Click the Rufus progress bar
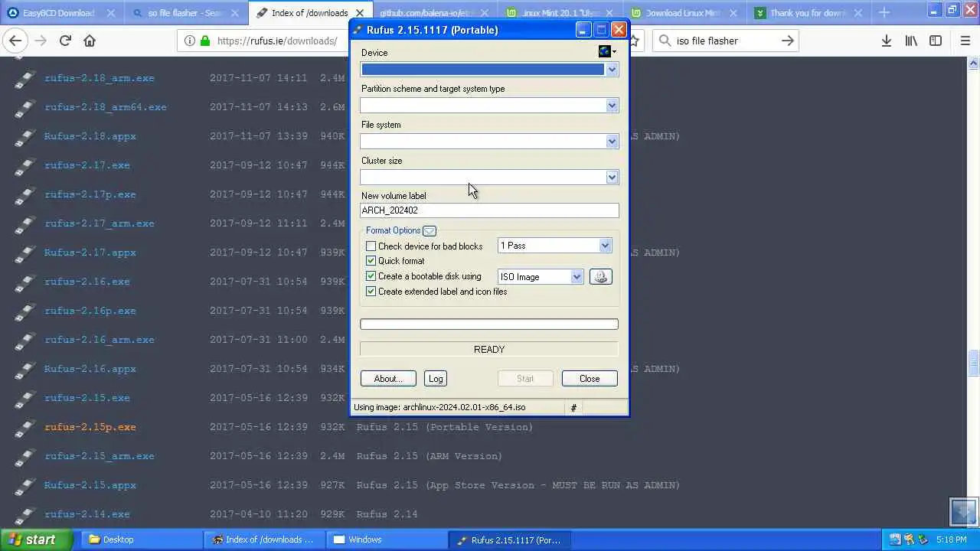Image resolution: width=980 pixels, height=551 pixels. pos(489,324)
